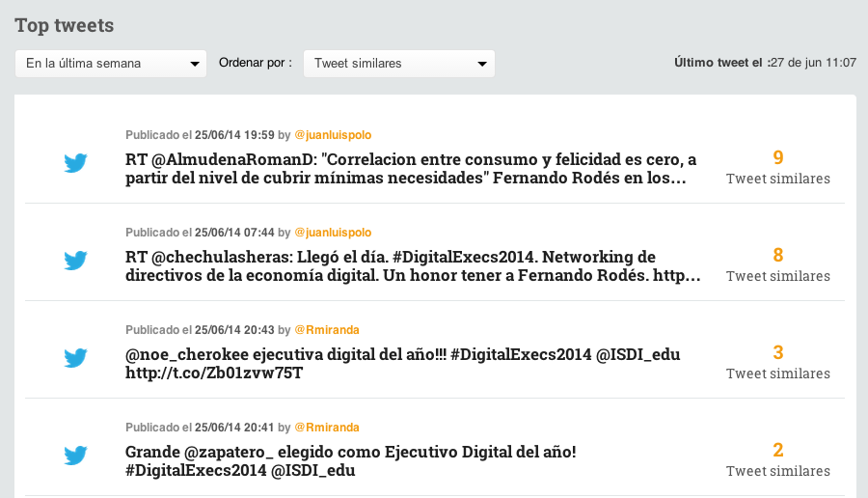Click 'Publicado el 25/06/14 20:41' timestamp
This screenshot has height=498, width=868.
point(200,428)
